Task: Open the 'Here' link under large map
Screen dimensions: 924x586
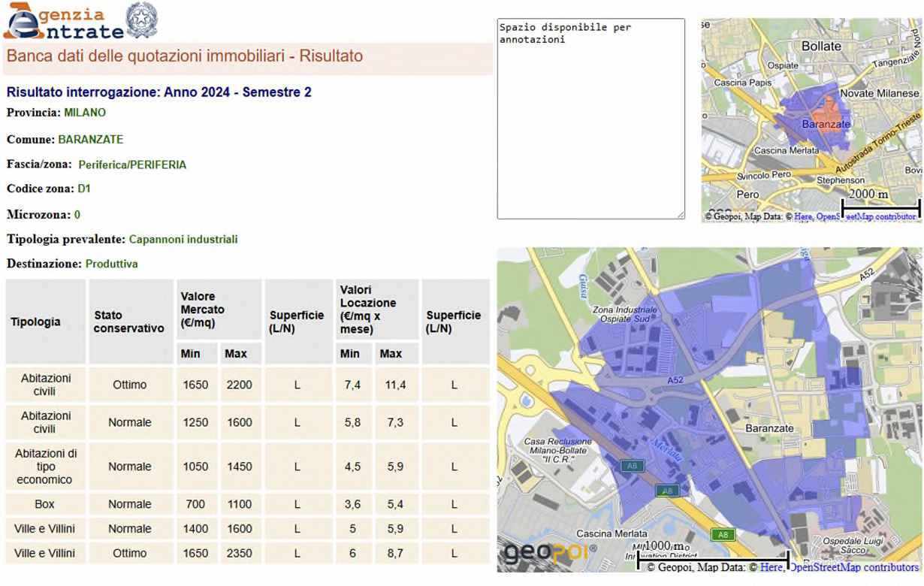Action: point(770,567)
